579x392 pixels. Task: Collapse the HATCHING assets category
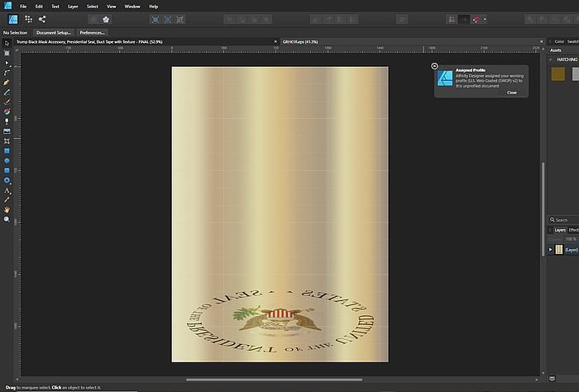pos(551,60)
